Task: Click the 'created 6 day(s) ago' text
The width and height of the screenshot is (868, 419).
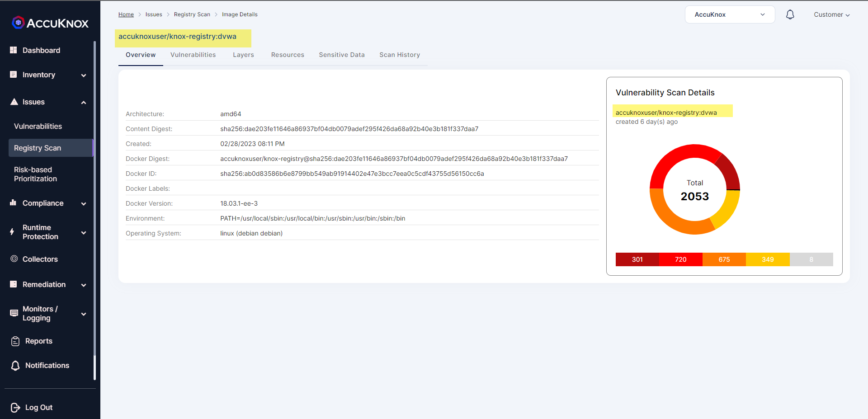Action: pos(646,122)
